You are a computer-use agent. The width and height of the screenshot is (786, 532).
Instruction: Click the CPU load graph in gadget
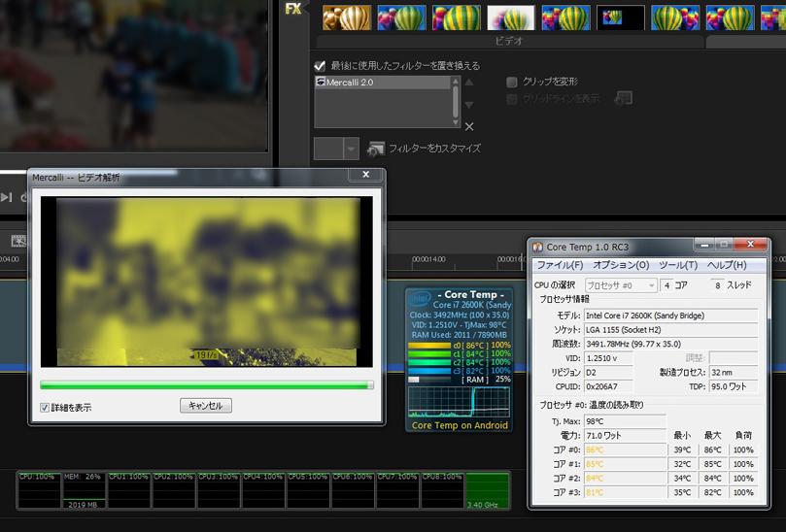tap(459, 402)
